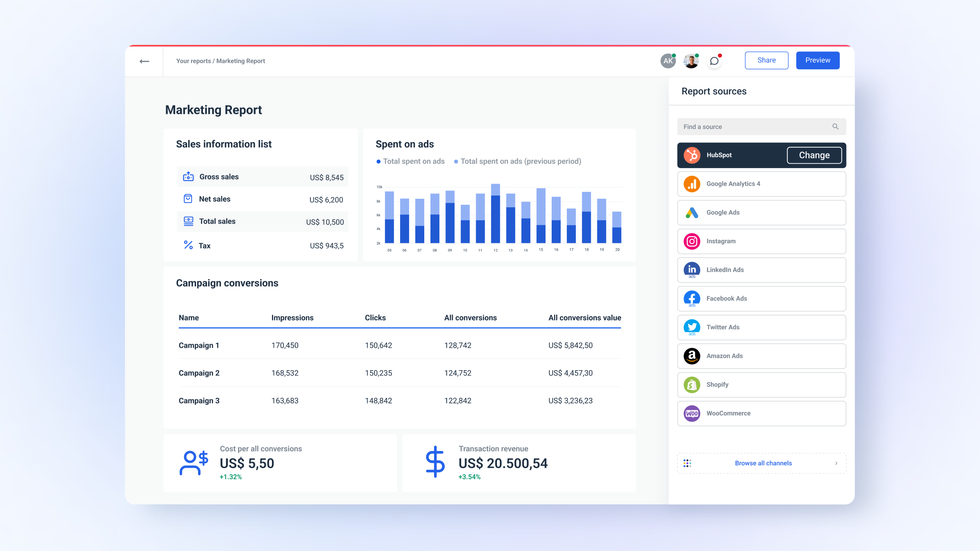Screen dimensions: 980x551
Task: Expand Browse all channels chevron
Action: click(x=836, y=463)
